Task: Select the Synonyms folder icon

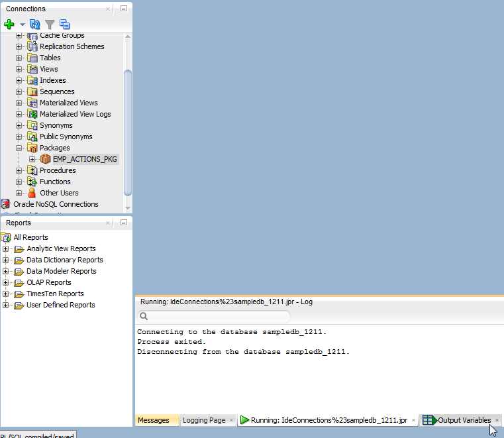Action: pos(32,125)
